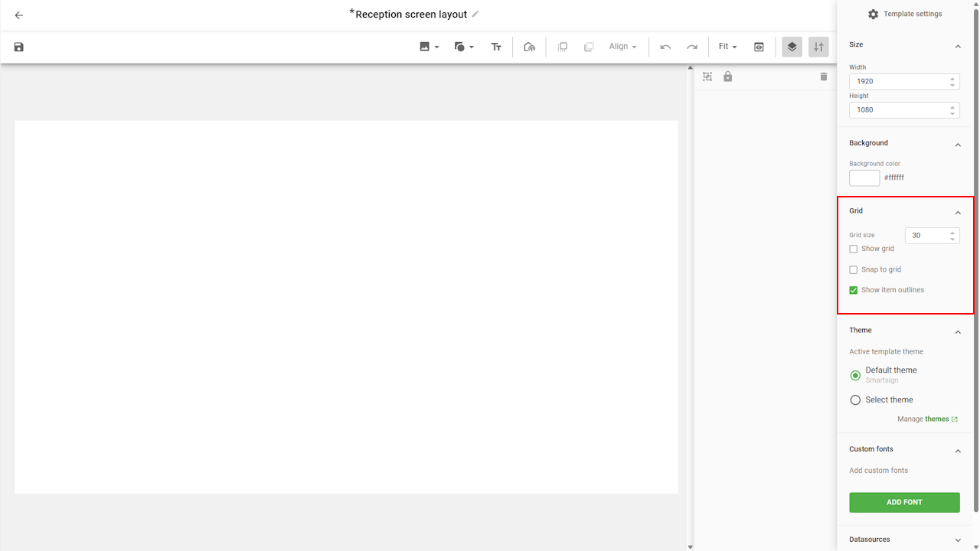This screenshot has height=551, width=980.
Task: Toggle the layers panel button
Action: pos(792,47)
